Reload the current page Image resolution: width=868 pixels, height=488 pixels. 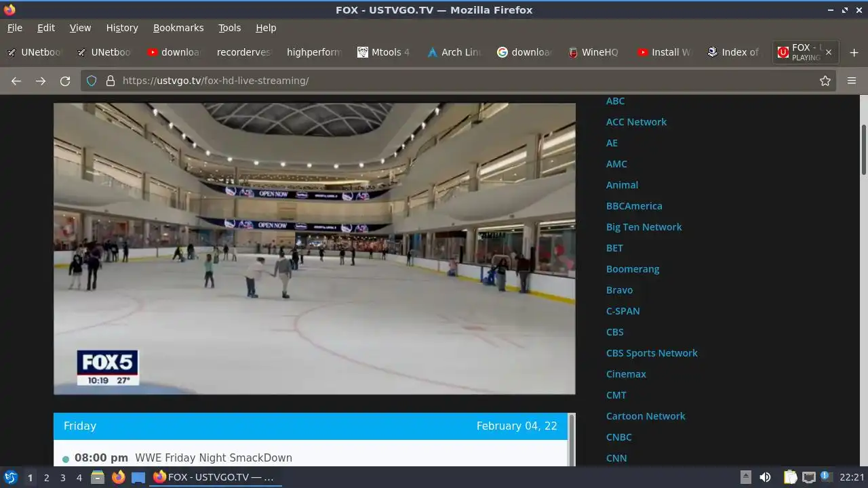point(65,81)
